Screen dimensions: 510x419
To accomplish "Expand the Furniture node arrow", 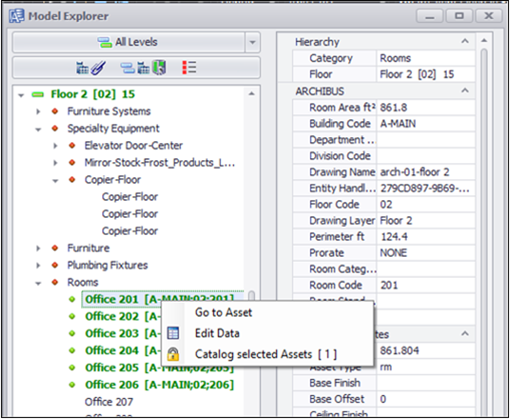I will pos(38,248).
